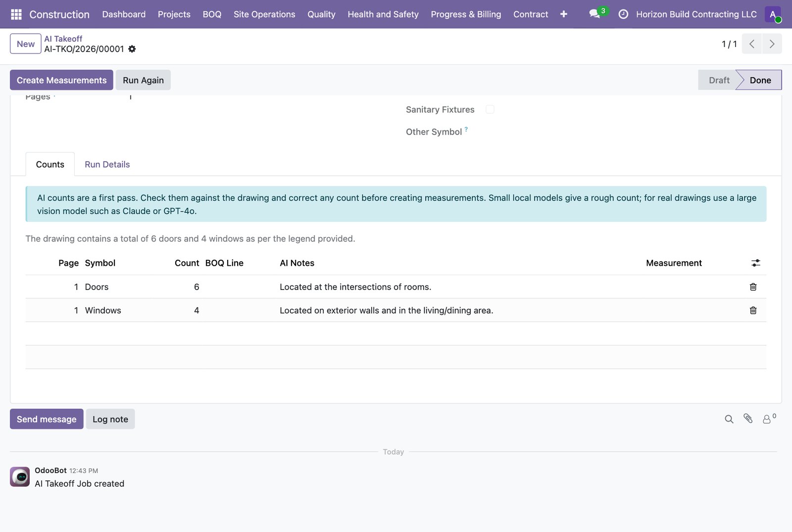Go to next record arrow
This screenshot has height=532, width=792.
(772, 44)
